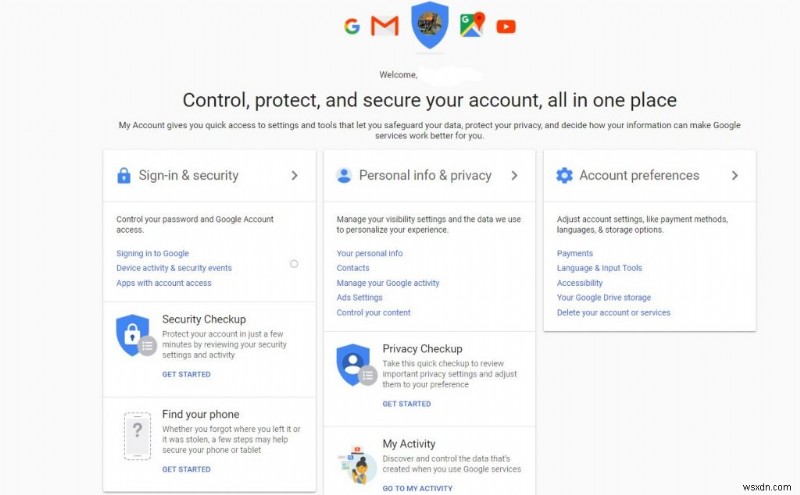Expand Sign-in & security chevron arrow
The height and width of the screenshot is (495, 800).
[x=294, y=176]
